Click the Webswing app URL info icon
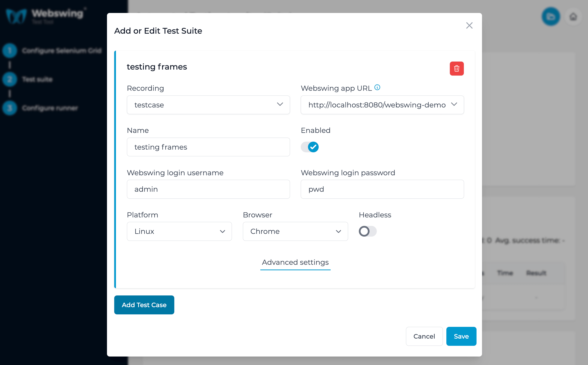588x365 pixels. 377,87
